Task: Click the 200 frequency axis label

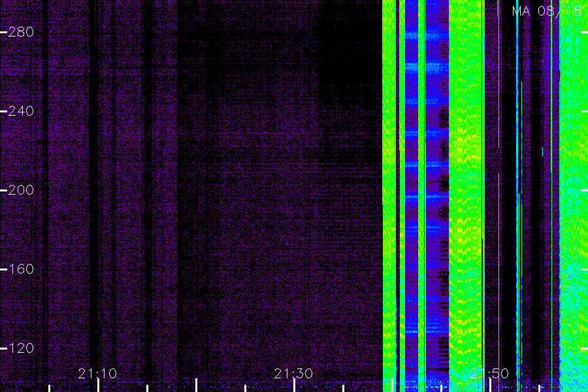Action: [21, 190]
